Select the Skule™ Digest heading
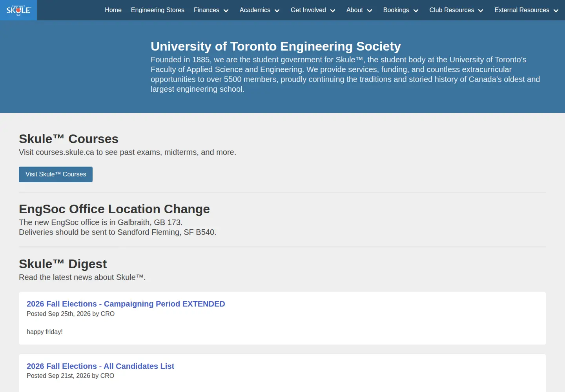 point(63,264)
